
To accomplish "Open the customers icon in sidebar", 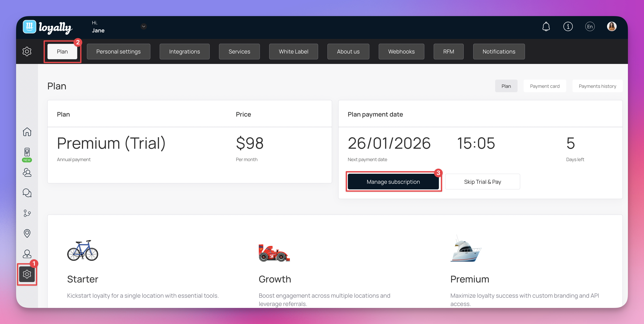I will coord(27,173).
